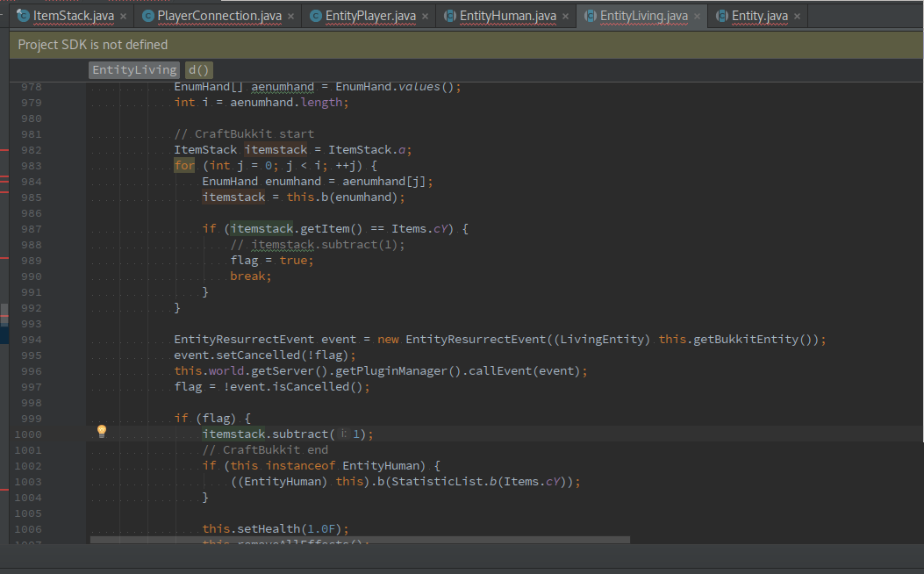The width and height of the screenshot is (924, 574).
Task: Click 'getItem()' on line 987
Action: (x=332, y=229)
